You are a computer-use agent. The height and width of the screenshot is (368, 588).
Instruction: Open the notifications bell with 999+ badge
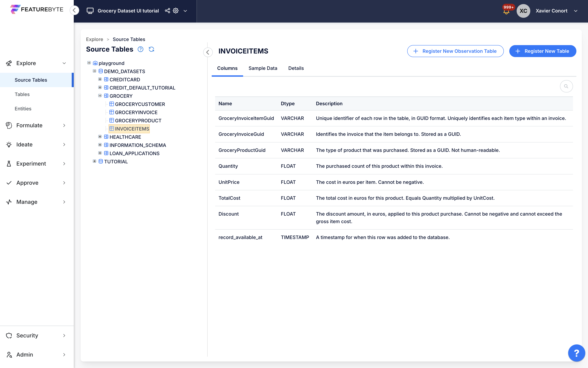coord(506,11)
